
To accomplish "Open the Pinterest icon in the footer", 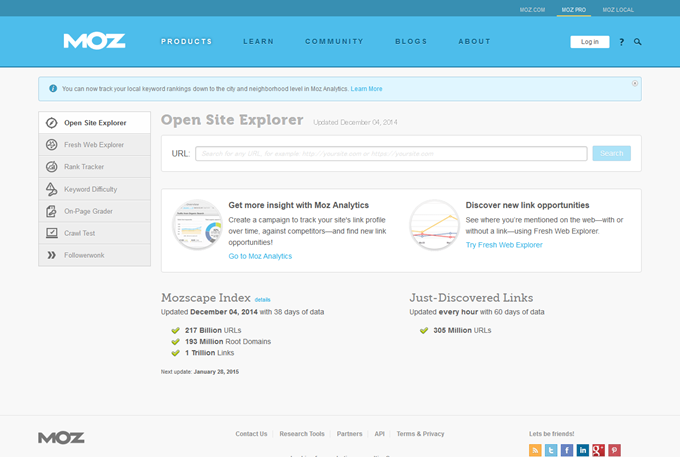I will coord(614,450).
